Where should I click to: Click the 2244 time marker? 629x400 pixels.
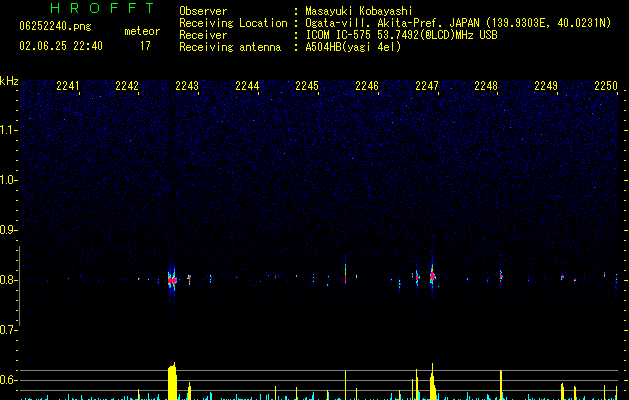click(247, 86)
